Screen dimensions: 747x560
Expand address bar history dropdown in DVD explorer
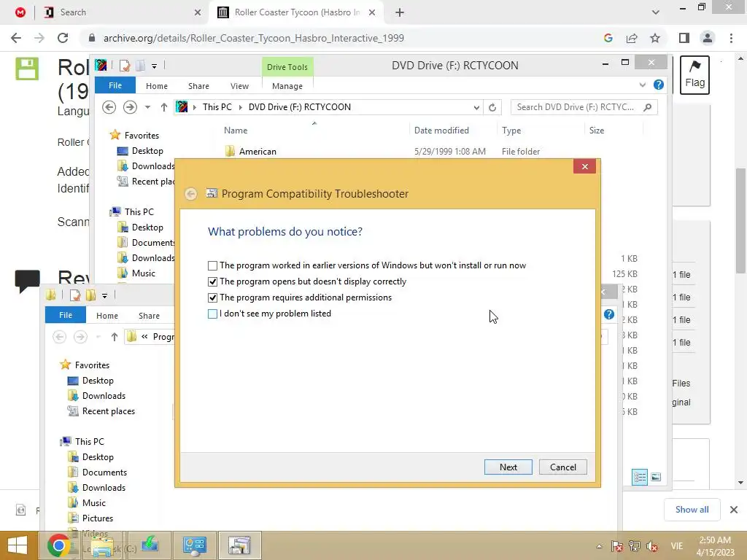click(476, 108)
